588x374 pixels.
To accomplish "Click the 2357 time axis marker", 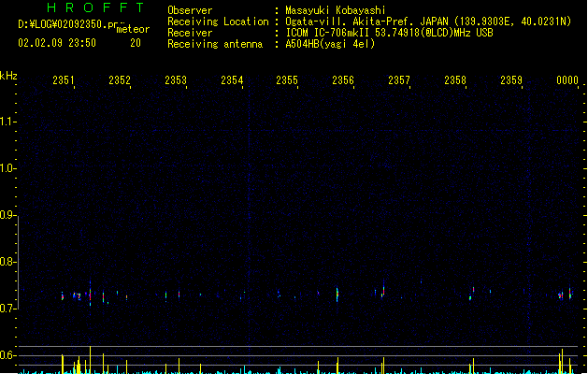I will pos(399,79).
